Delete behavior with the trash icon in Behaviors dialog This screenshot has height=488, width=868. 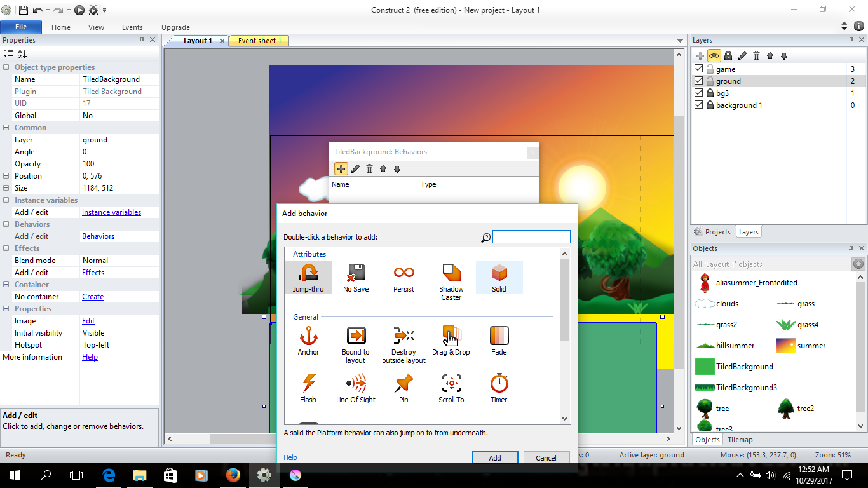click(x=369, y=169)
